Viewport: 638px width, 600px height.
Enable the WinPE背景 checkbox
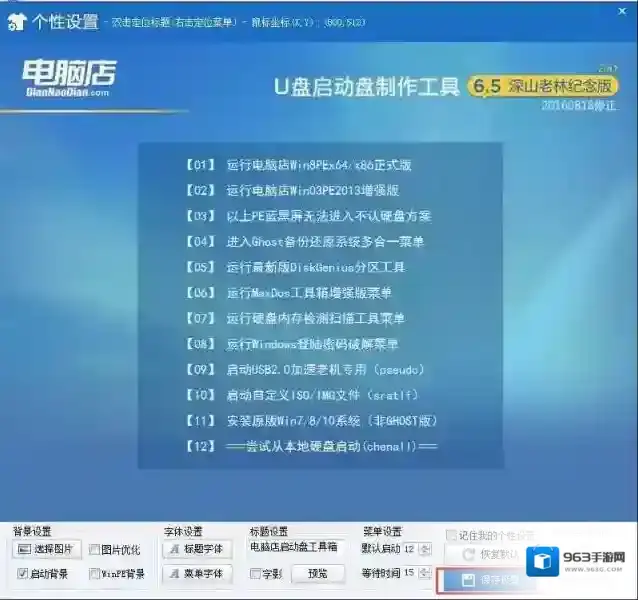[x=94, y=574]
